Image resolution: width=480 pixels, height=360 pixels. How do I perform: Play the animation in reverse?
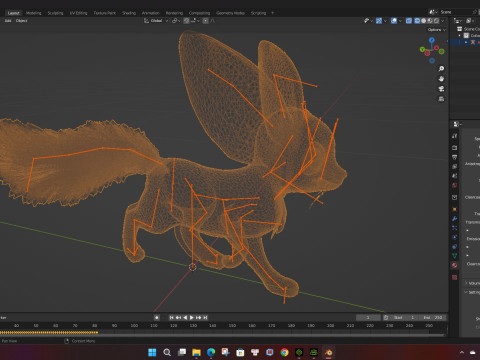tap(185, 318)
